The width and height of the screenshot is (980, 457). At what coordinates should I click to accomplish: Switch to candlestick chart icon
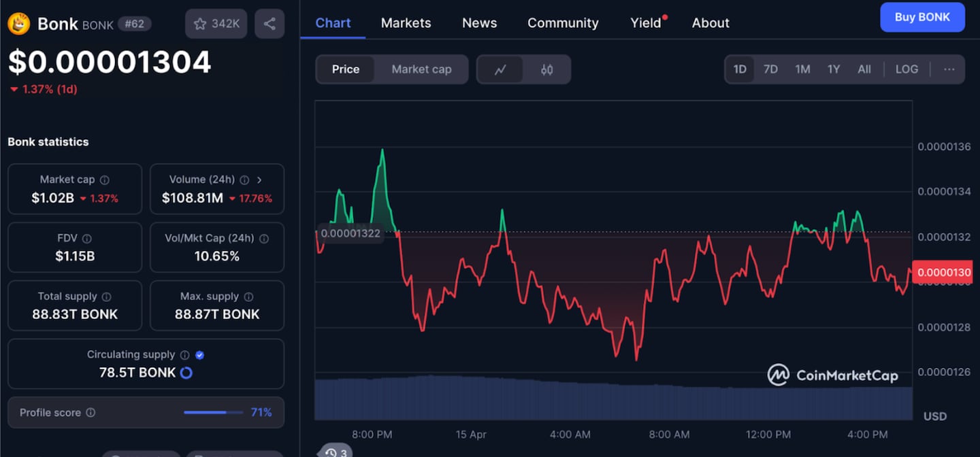point(546,69)
